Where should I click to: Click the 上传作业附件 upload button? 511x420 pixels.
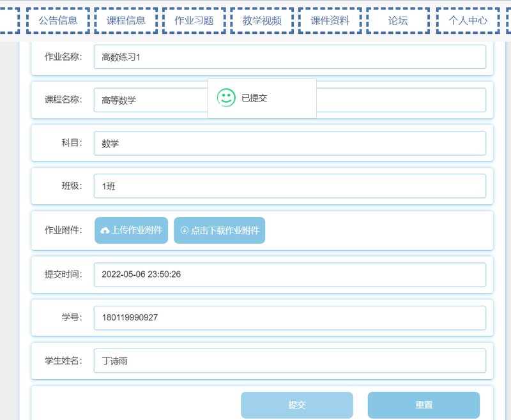[x=132, y=230]
